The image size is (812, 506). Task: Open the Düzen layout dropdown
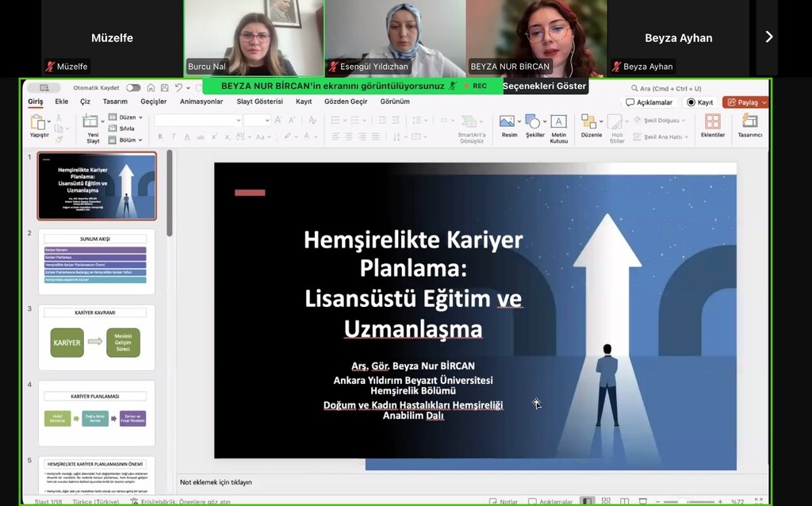point(125,117)
